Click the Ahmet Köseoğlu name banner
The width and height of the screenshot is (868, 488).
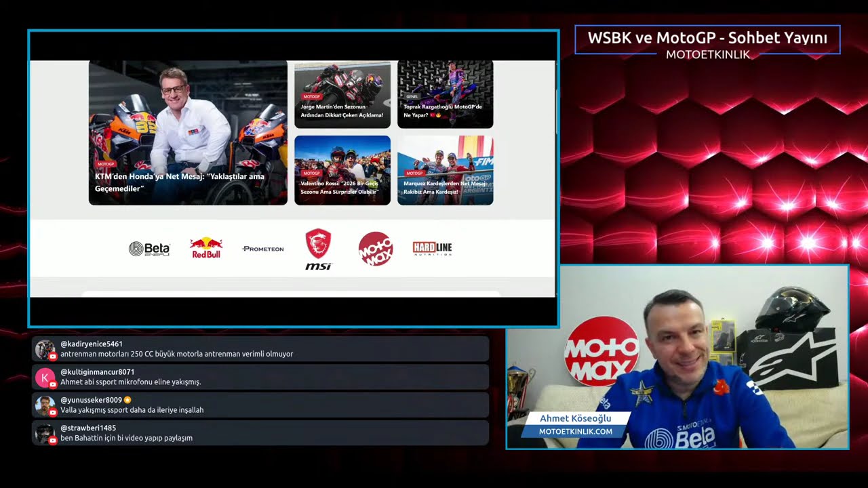tap(576, 419)
